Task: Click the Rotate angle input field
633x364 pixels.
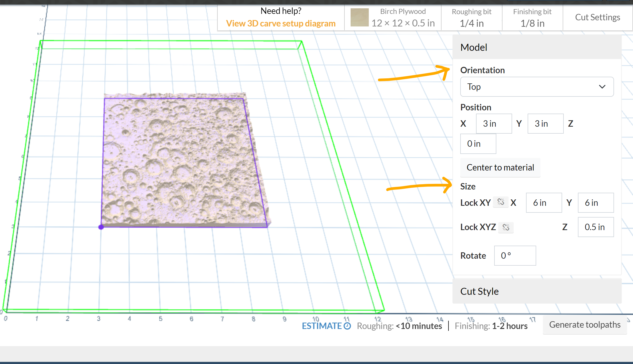Action: (x=515, y=255)
